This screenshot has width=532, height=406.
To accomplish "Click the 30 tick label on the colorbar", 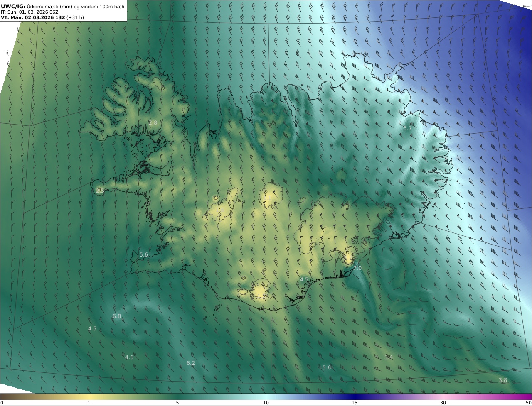I will [443, 403].
